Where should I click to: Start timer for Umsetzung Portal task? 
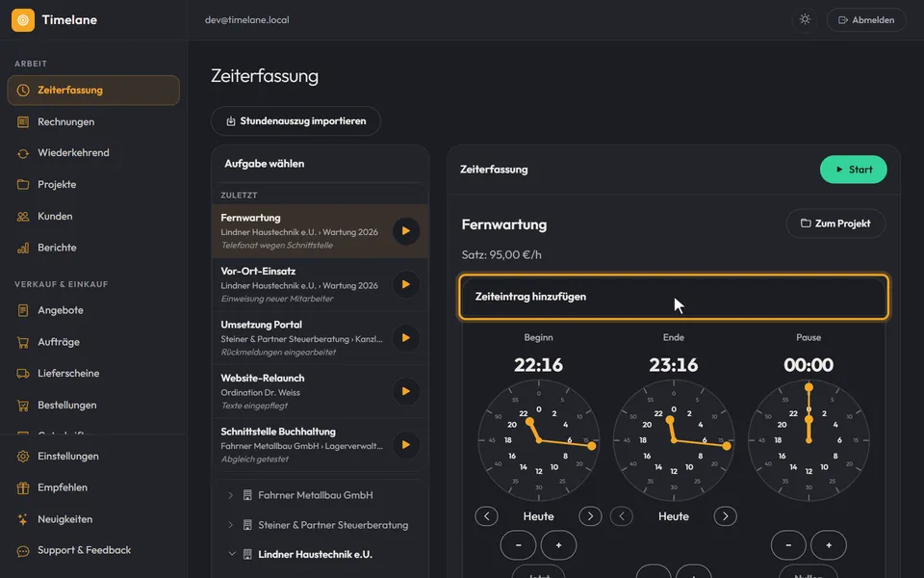pos(406,338)
